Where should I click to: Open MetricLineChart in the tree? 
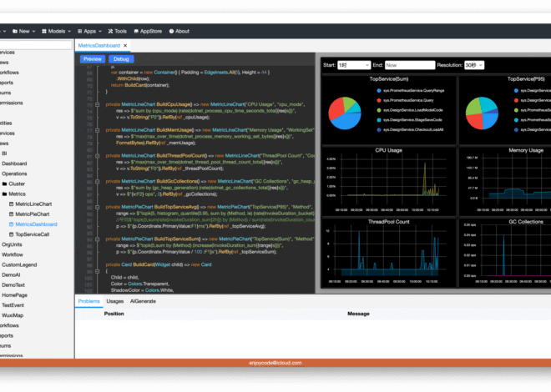(x=33, y=204)
